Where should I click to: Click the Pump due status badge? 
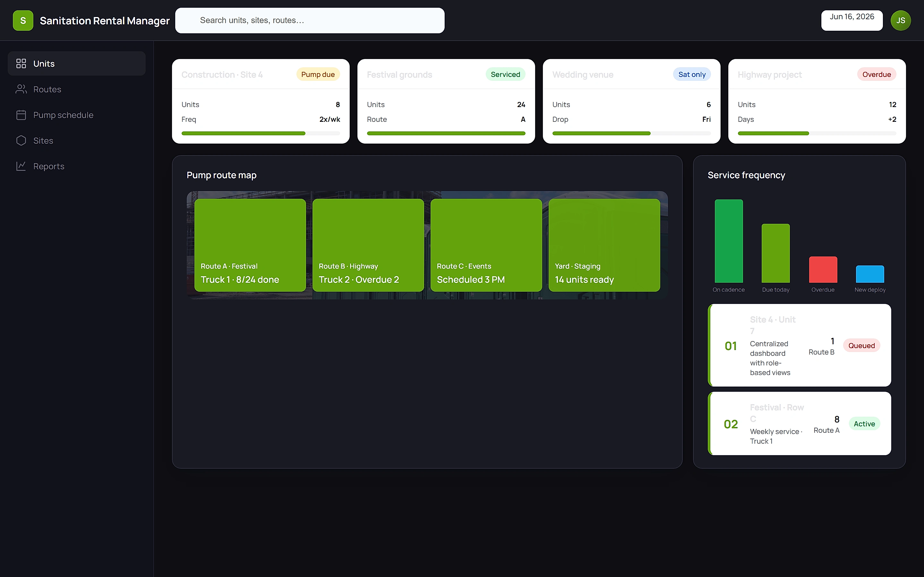point(318,74)
